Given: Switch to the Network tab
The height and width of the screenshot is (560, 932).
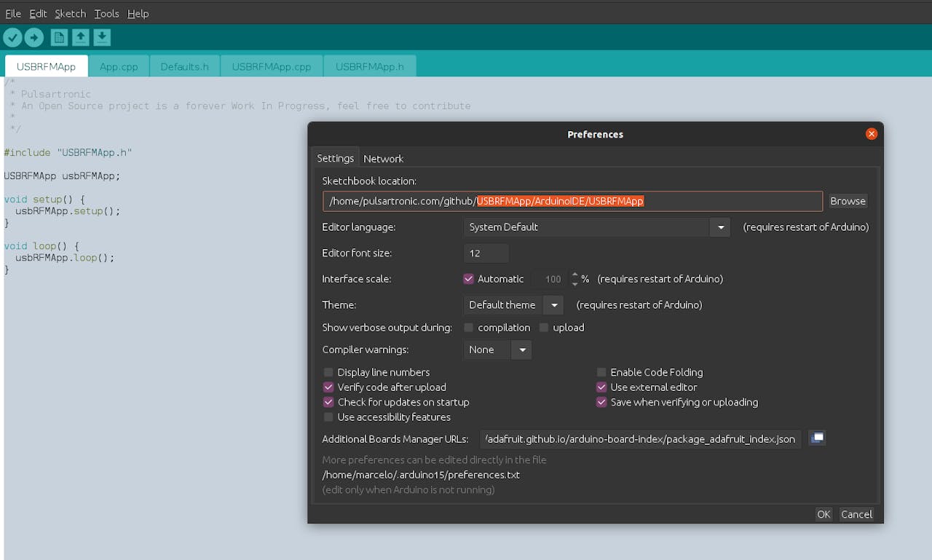Looking at the screenshot, I should pyautogui.click(x=383, y=159).
